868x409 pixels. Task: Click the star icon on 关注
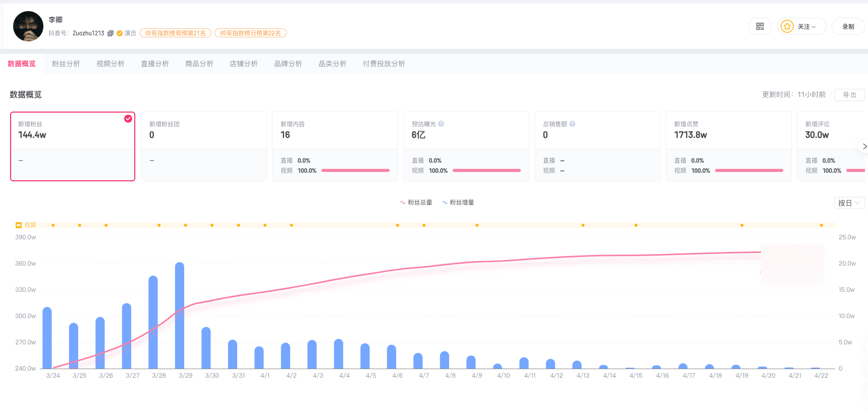787,26
